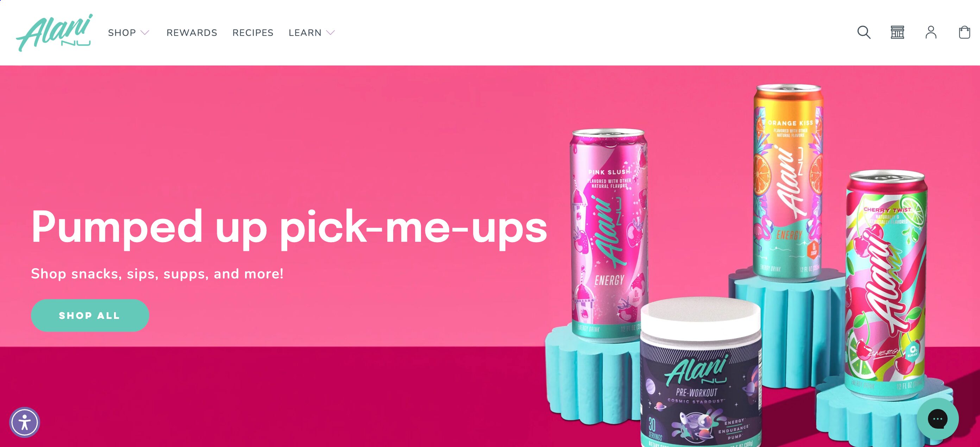Open the chat bubble widget

[x=937, y=419]
